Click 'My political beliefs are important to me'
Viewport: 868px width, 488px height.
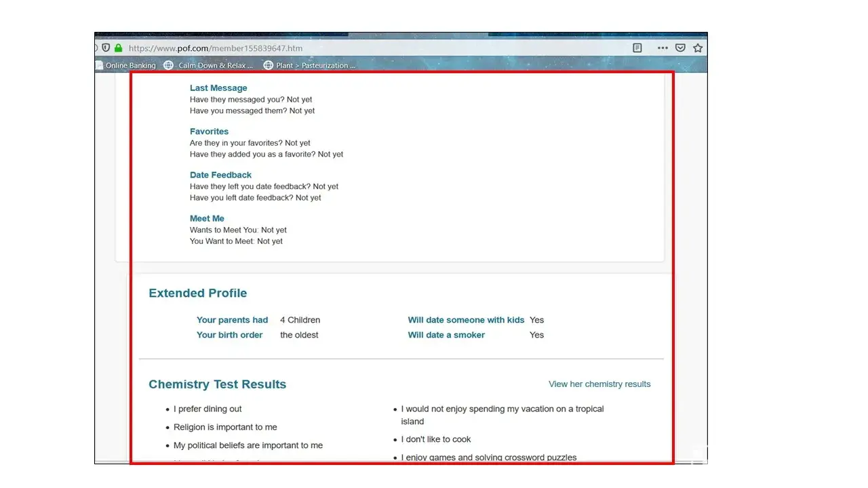point(248,445)
